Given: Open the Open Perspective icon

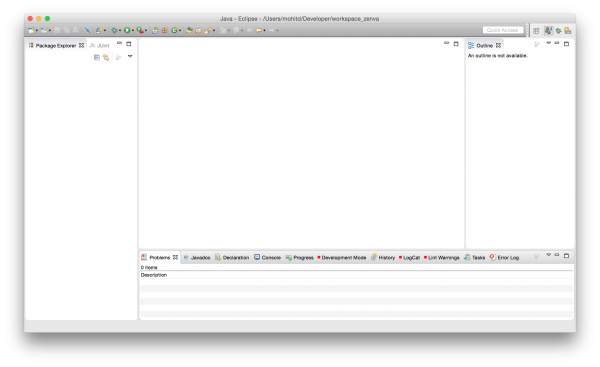Looking at the screenshot, I should point(536,31).
